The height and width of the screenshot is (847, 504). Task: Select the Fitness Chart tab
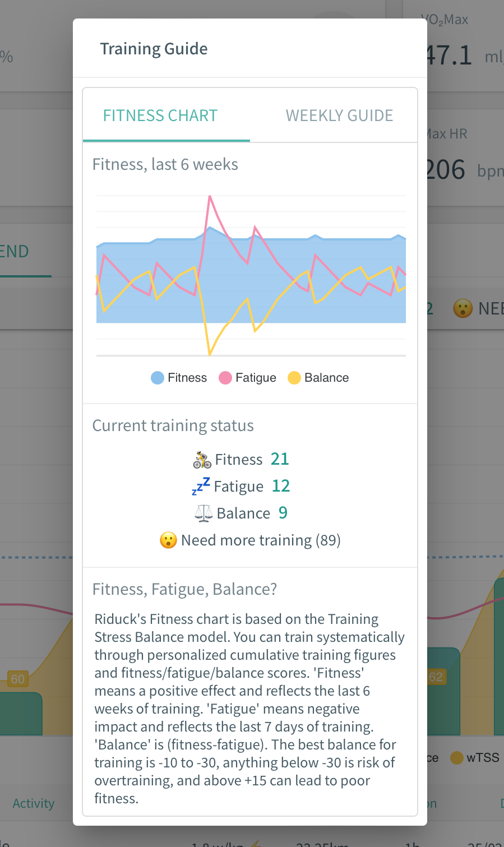(160, 115)
